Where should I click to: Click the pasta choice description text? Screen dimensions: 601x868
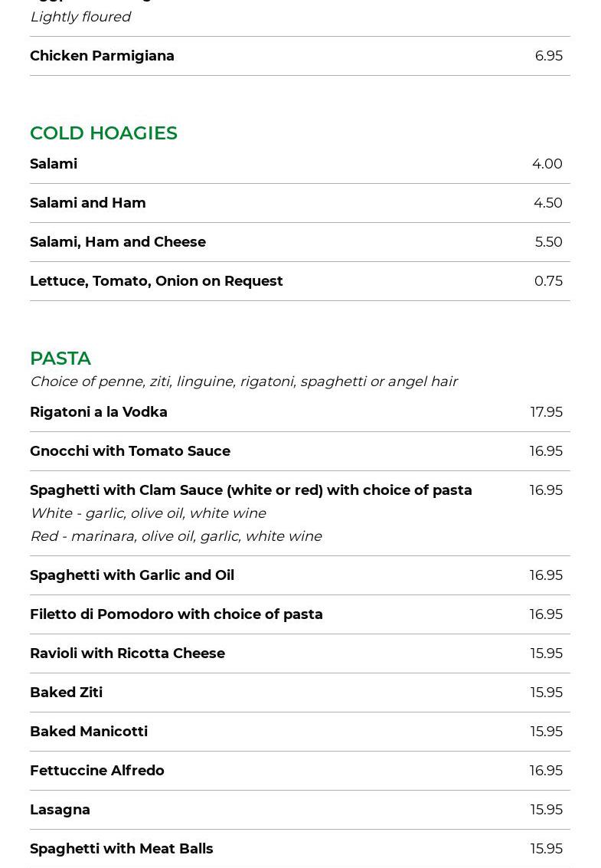click(x=243, y=382)
